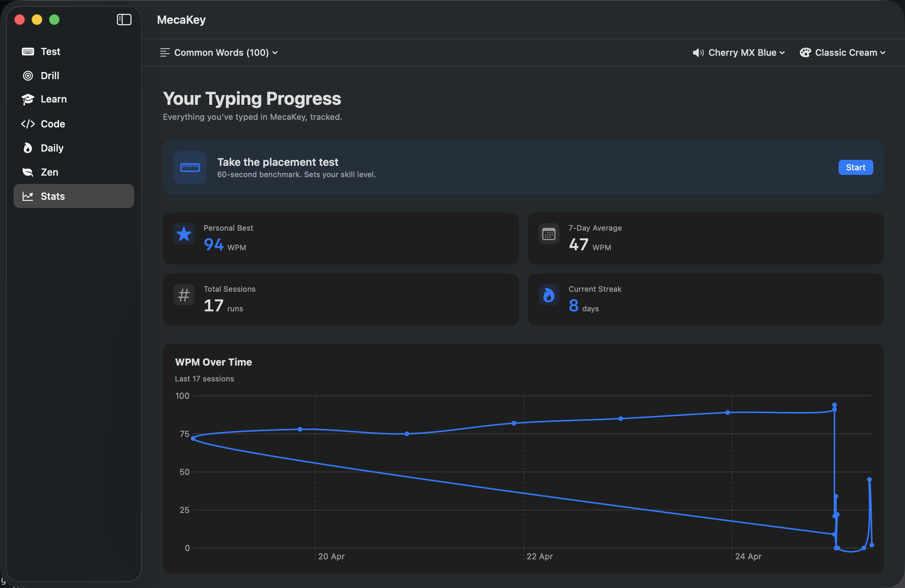Click the 24 Apr axis label

[748, 556]
